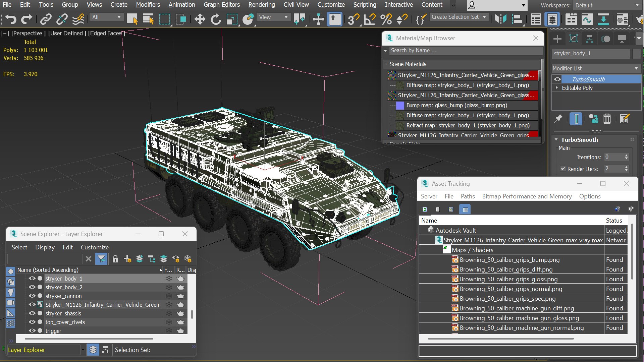Hide stryker_cannon via eye icon

[32, 296]
